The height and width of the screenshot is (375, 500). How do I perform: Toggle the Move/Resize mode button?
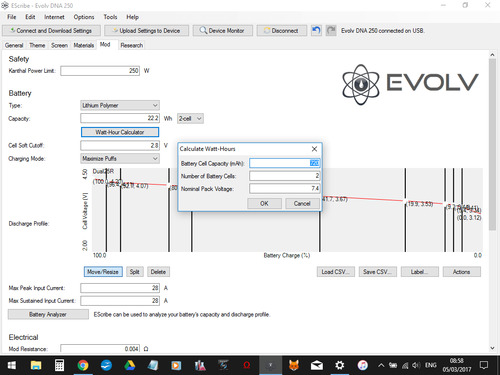tap(103, 272)
